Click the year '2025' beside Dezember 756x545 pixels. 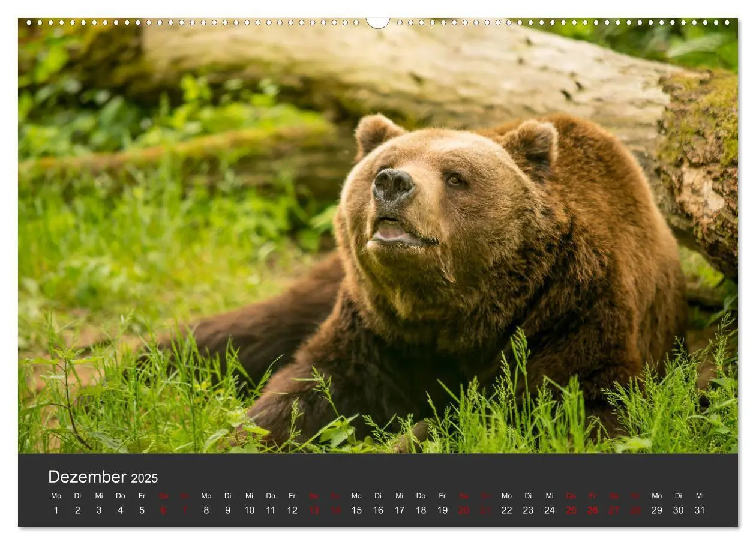pos(145,478)
